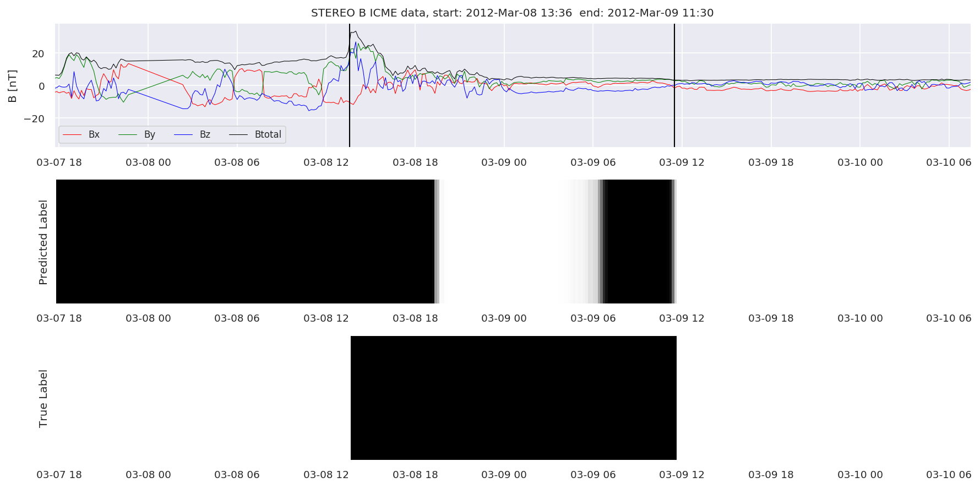Click '03-09 12' tick under the B plot

click(x=682, y=162)
